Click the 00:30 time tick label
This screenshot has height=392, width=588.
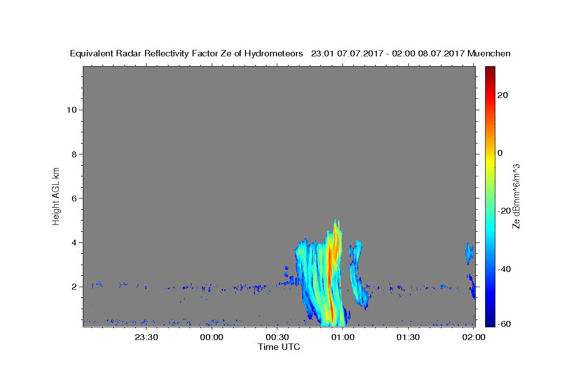point(277,337)
